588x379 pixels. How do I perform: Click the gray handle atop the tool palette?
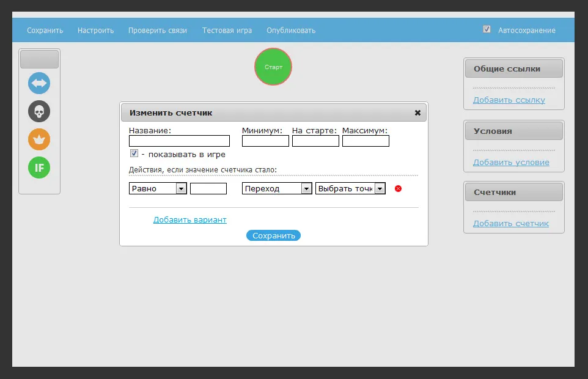pyautogui.click(x=39, y=59)
